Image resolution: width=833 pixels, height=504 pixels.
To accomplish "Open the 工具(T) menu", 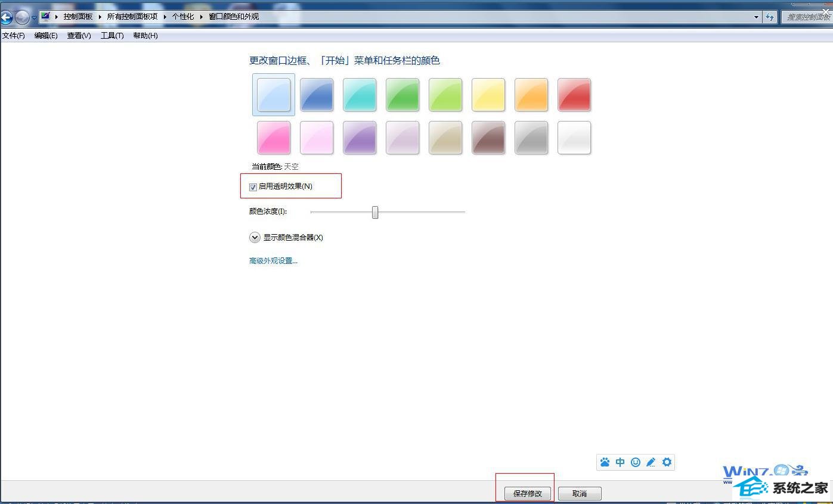I will coord(112,36).
